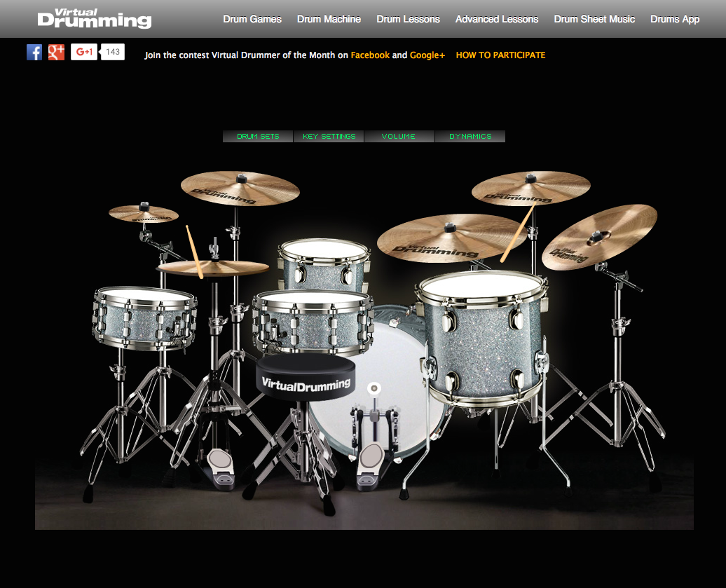
Task: Open the Drum Machine menu
Action: (x=329, y=19)
